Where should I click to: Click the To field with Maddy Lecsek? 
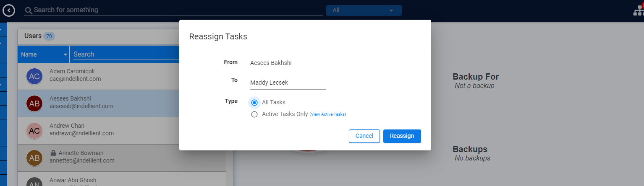click(288, 83)
